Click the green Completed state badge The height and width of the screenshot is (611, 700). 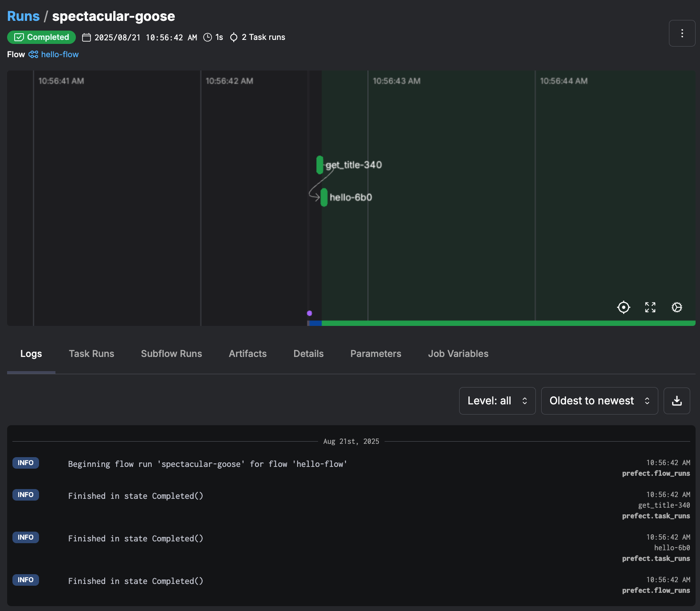tap(42, 37)
